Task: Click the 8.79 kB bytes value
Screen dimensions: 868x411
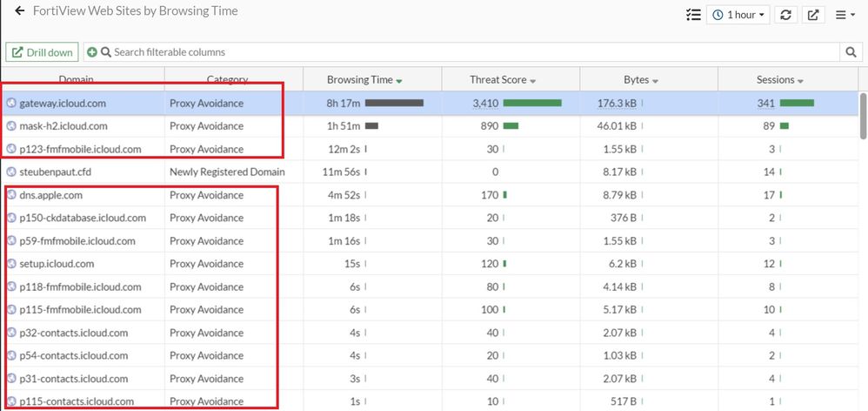Action: pyautogui.click(x=619, y=195)
